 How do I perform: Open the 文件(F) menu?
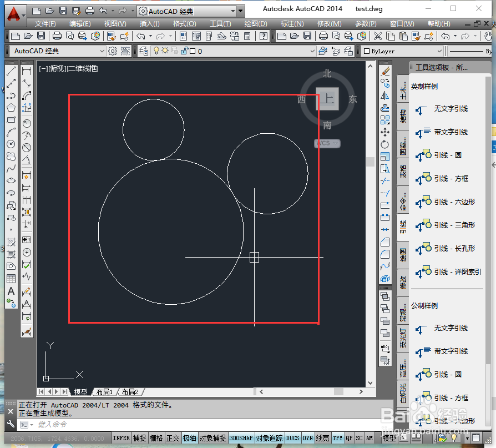[x=45, y=24]
